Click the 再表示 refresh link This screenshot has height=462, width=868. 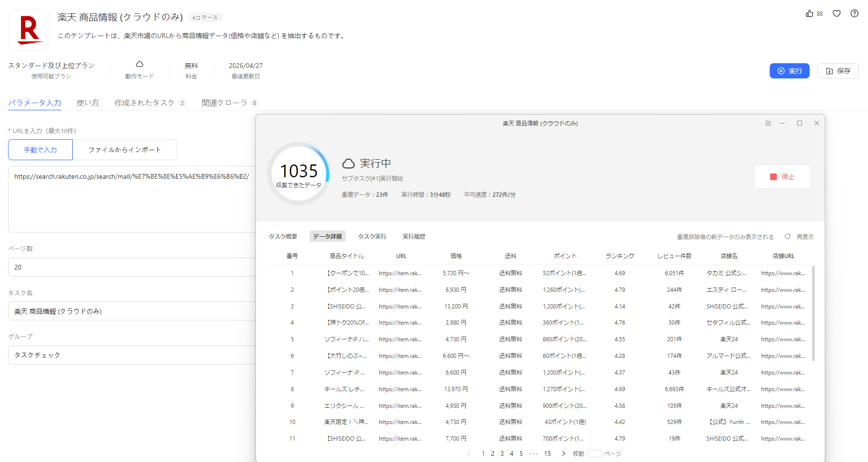coord(805,237)
